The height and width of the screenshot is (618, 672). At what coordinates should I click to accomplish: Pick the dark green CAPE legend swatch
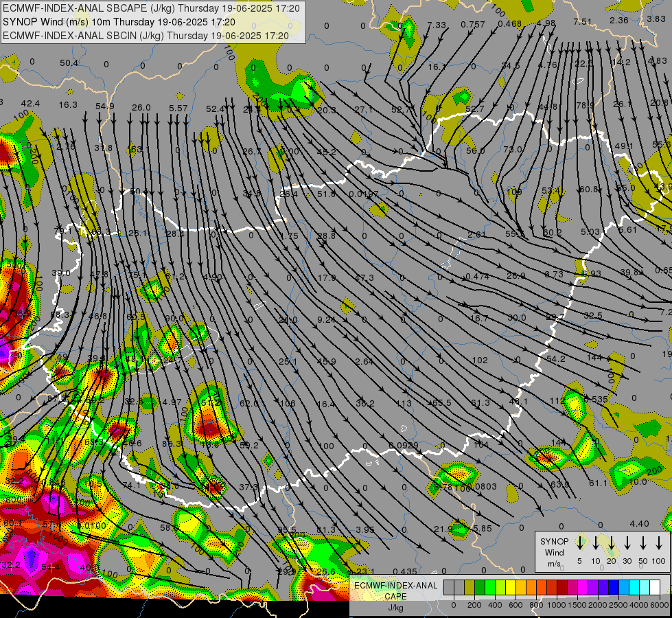480,588
